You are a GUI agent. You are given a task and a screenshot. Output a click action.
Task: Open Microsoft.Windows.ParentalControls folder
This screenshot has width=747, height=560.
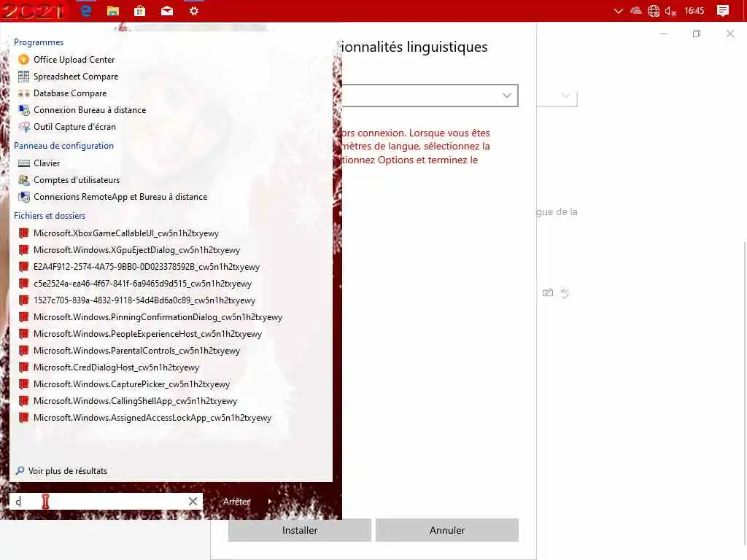(x=136, y=351)
